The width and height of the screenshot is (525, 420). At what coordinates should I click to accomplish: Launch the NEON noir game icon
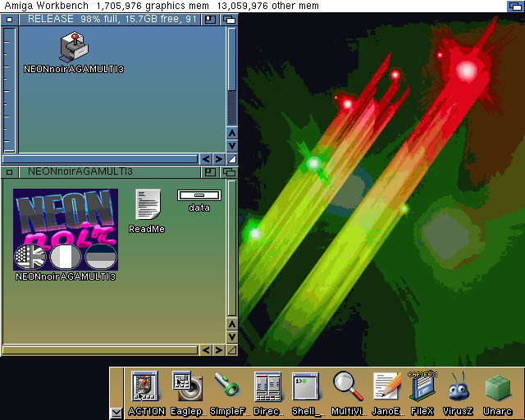66,230
